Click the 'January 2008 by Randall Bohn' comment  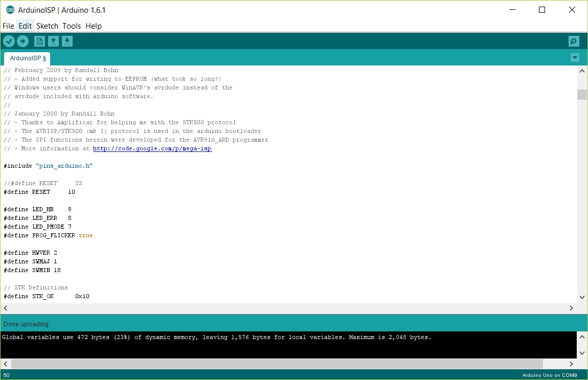click(59, 114)
